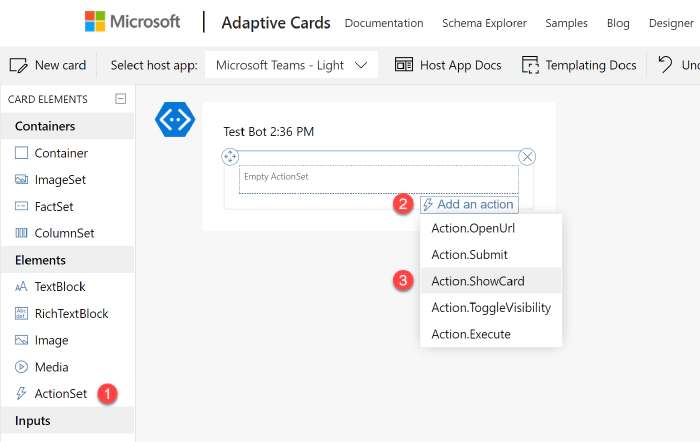Screen dimensions: 700x442
Task: Click the Microsoft logo icon
Action: [97, 21]
